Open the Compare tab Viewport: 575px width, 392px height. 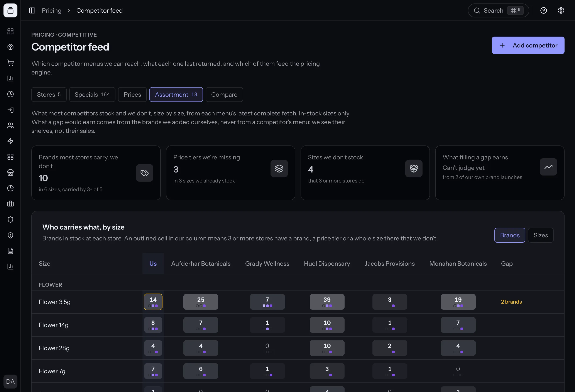click(224, 95)
